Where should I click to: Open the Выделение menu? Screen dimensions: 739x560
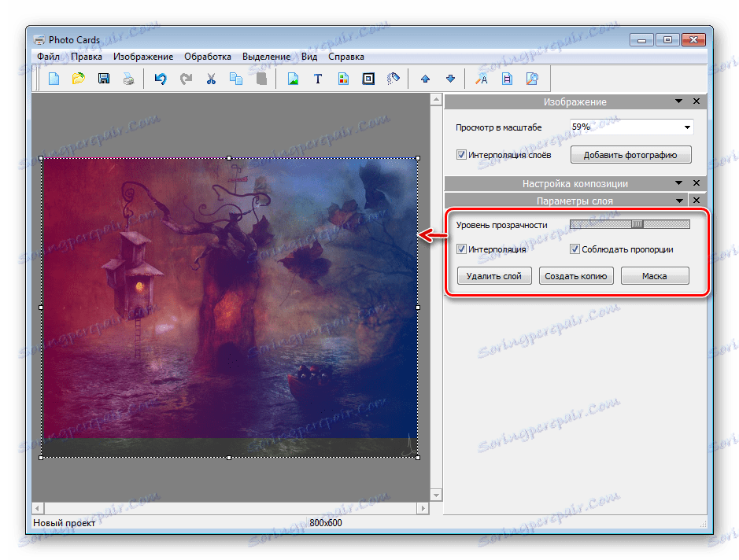click(267, 57)
